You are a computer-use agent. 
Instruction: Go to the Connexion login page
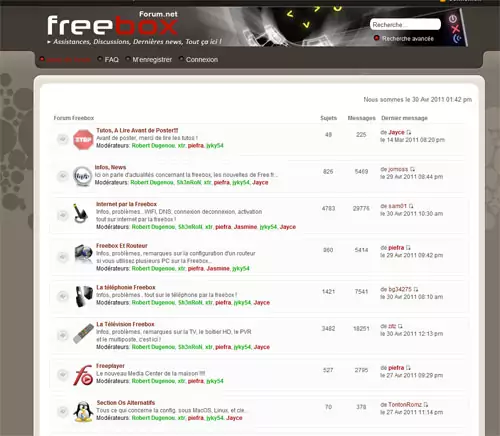click(202, 60)
